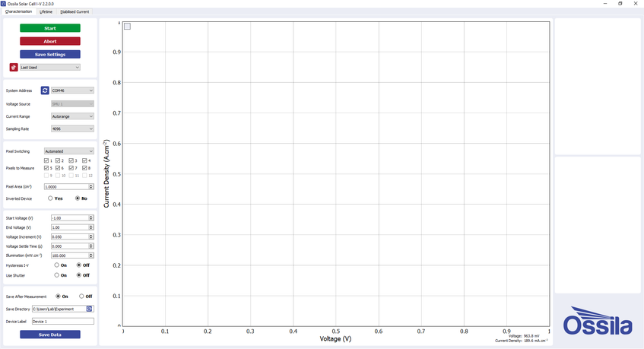
Task: Click the Save Data button
Action: point(49,335)
